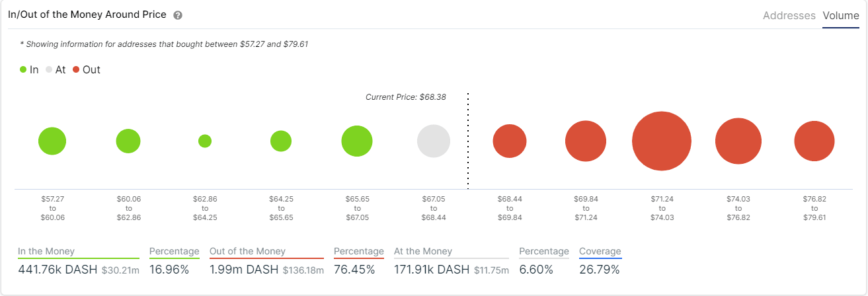Click the red bubble for $69.84 to $71.24
The width and height of the screenshot is (868, 296).
coord(586,141)
